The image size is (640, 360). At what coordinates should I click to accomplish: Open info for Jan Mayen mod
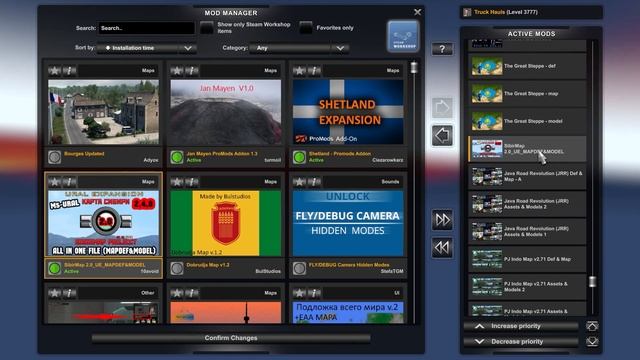tap(192, 71)
